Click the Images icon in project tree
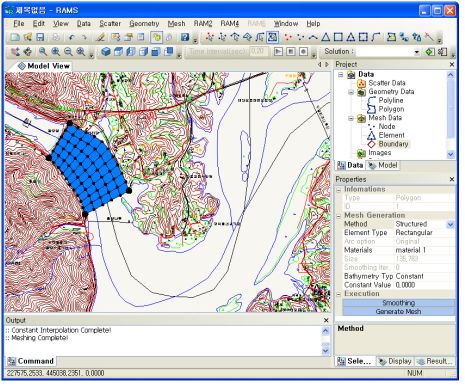The height and width of the screenshot is (386, 465). [x=361, y=153]
